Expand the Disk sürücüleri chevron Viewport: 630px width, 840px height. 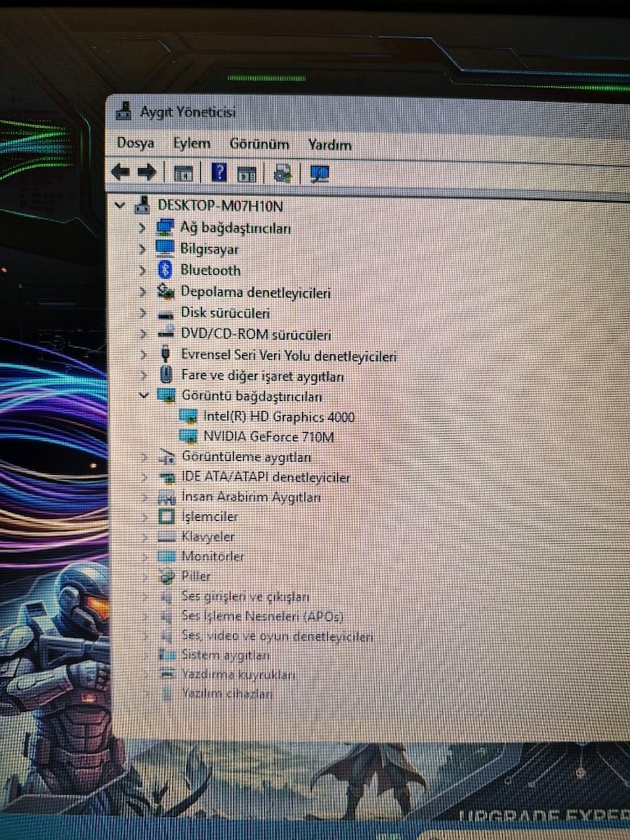(143, 313)
